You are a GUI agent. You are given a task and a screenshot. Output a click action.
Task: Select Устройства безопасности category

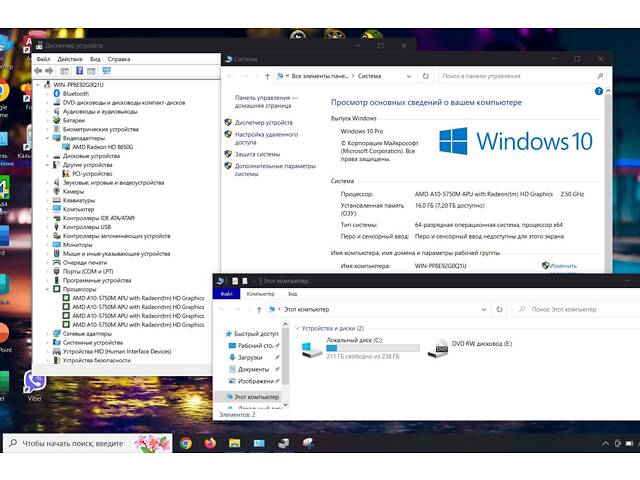[97, 360]
